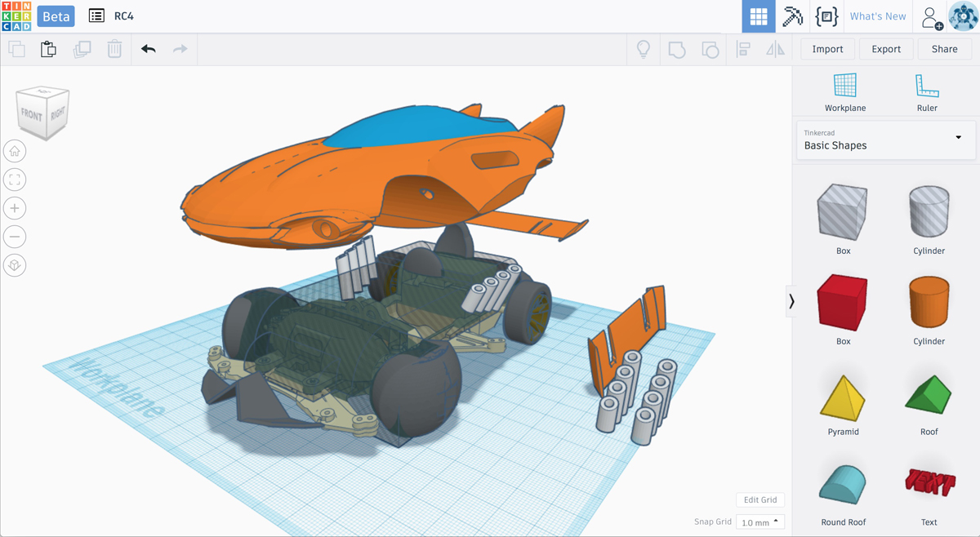This screenshot has height=537, width=980.
Task: Click the Home view icon
Action: [15, 151]
